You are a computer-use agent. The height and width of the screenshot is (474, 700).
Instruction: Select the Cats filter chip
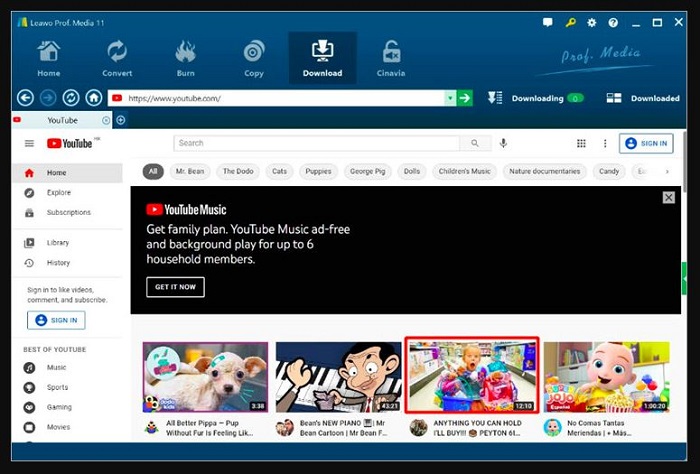[x=279, y=171]
